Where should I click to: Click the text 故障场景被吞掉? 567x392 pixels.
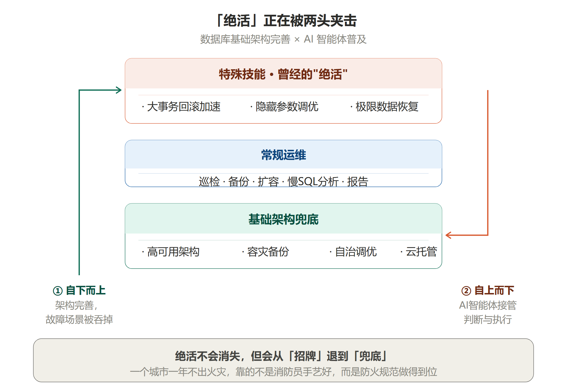click(x=79, y=319)
